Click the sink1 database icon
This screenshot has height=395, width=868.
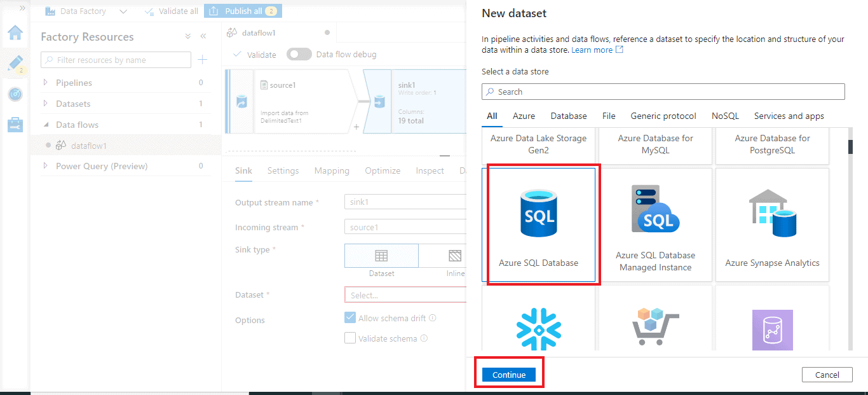tap(379, 102)
